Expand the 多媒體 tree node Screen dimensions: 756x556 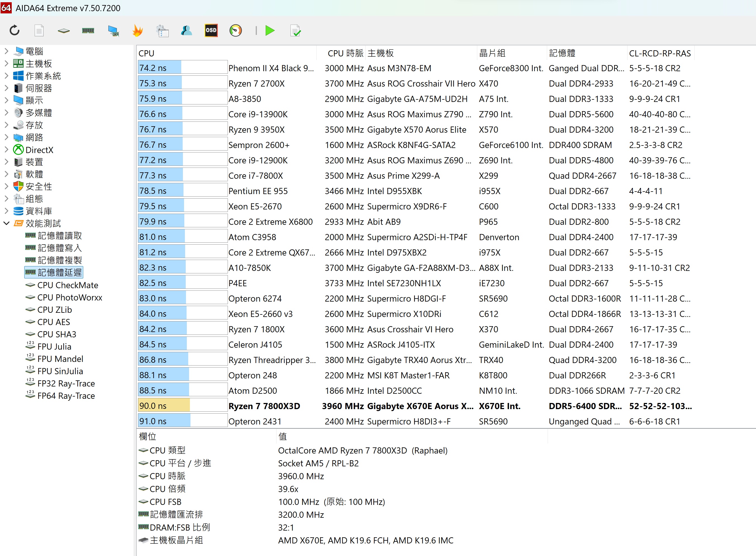pyautogui.click(x=6, y=113)
